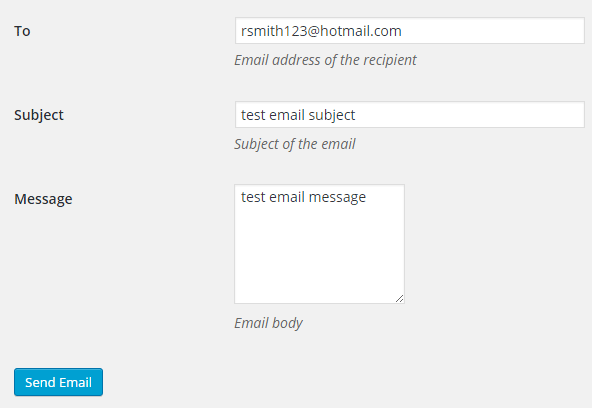Click the blank lower area of Message box
This screenshot has height=408, width=592.
point(319,260)
